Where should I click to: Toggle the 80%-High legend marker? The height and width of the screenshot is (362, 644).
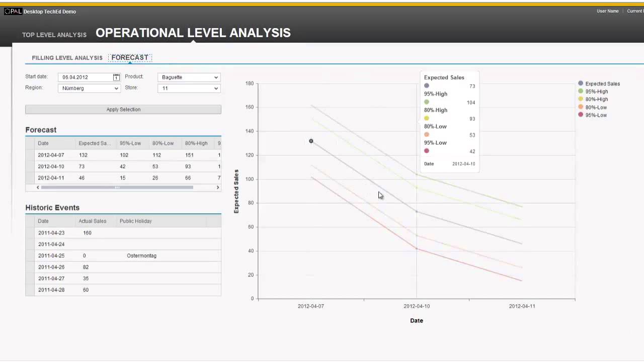click(x=581, y=99)
